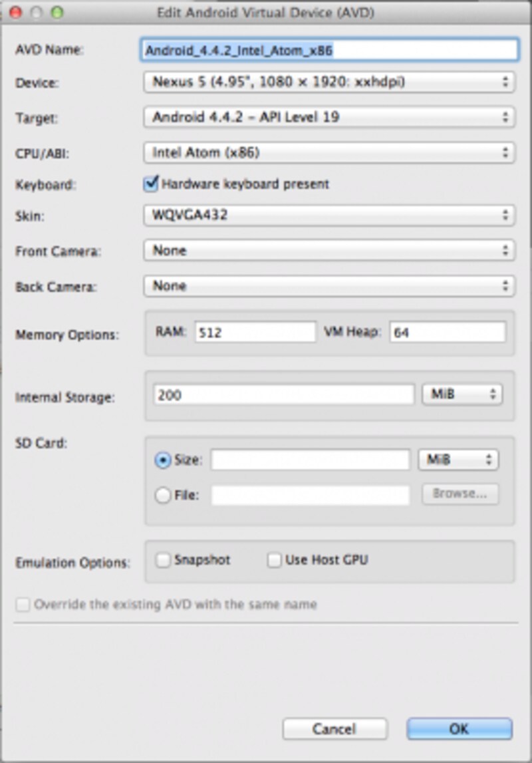
Task: Change SD Card size unit MiB dropdown
Action: pos(458,460)
